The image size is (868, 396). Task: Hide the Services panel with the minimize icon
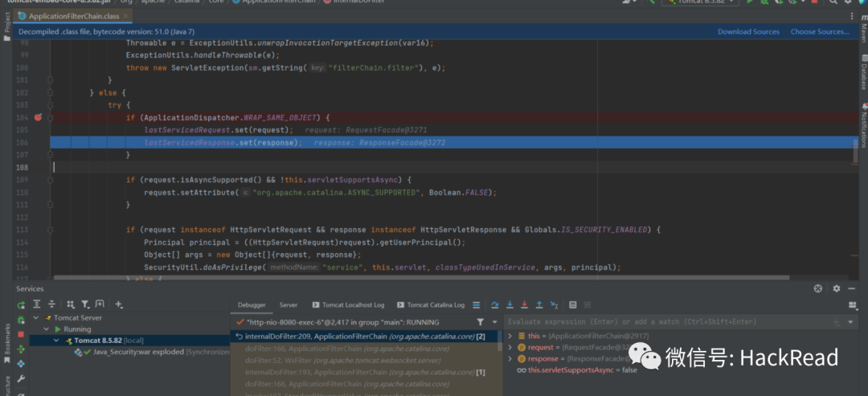[x=853, y=288]
